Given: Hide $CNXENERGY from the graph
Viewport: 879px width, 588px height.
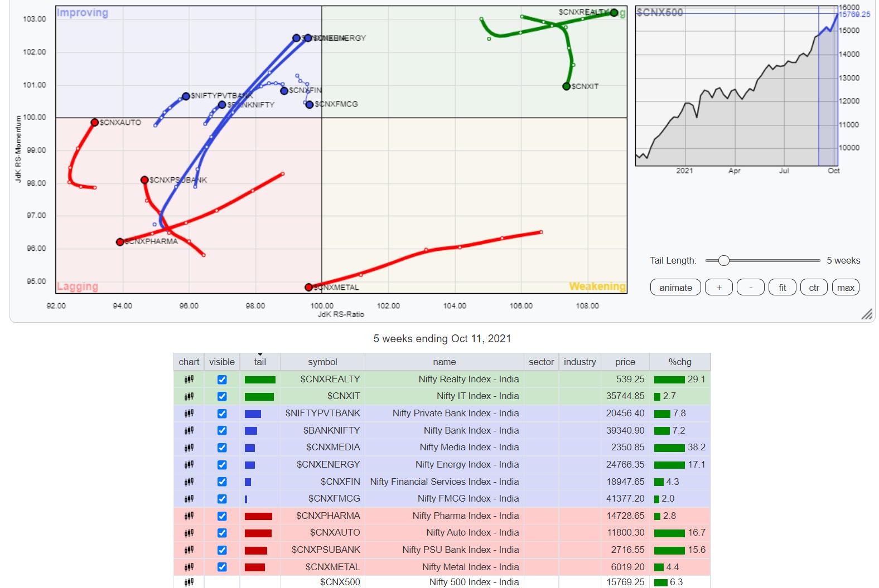Looking at the screenshot, I should (222, 465).
